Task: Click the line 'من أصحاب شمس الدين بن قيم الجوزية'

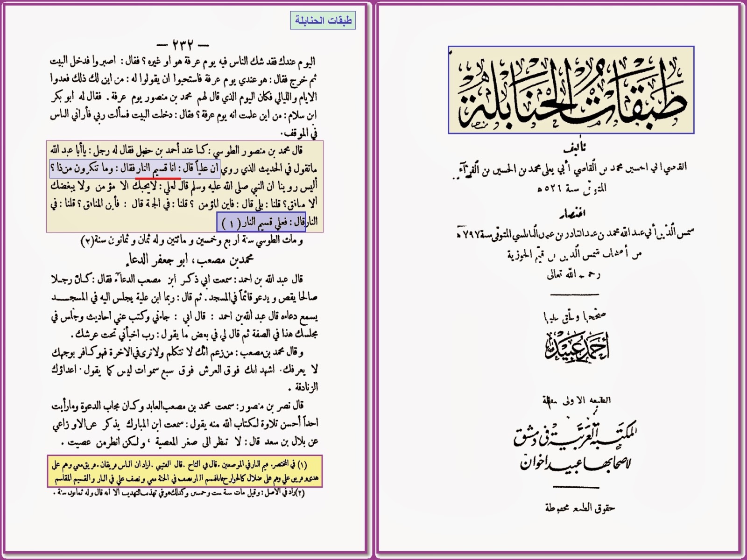Action: [x=575, y=255]
